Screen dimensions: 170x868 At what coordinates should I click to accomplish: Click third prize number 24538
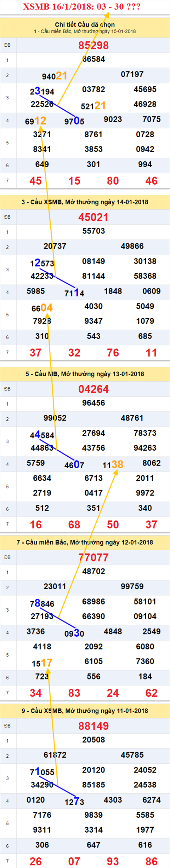[x=145, y=785]
